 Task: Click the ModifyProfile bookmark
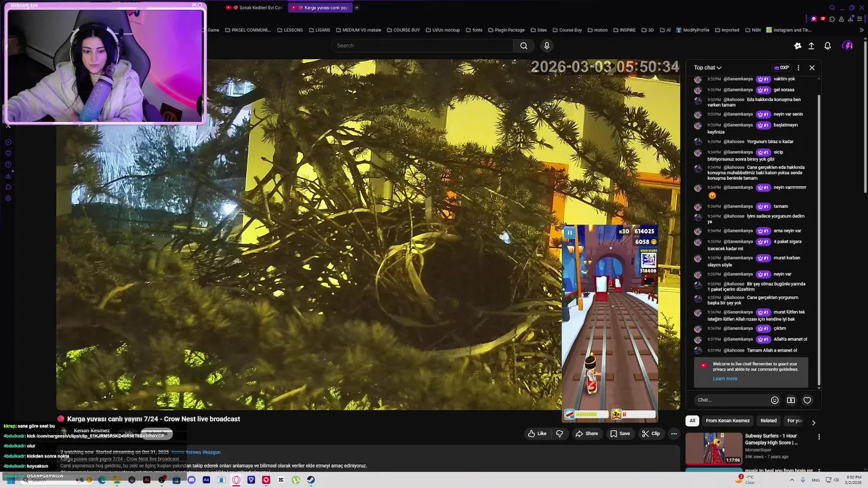point(692,30)
